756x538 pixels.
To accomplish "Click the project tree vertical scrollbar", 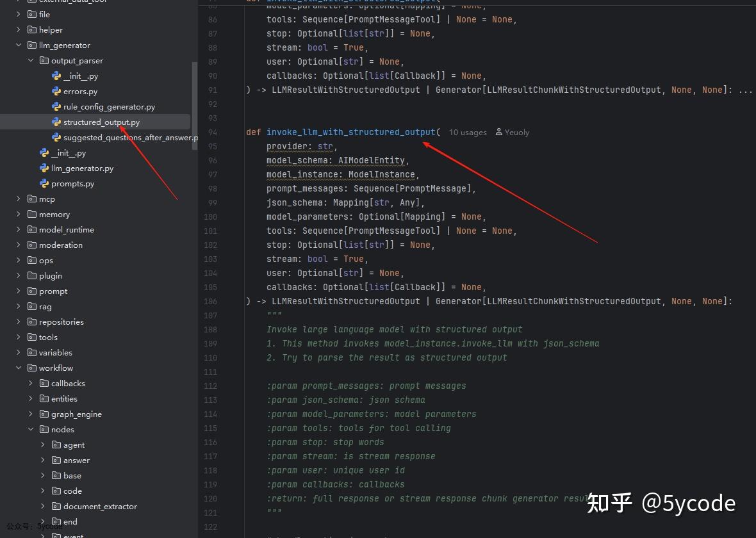I will coord(195,106).
